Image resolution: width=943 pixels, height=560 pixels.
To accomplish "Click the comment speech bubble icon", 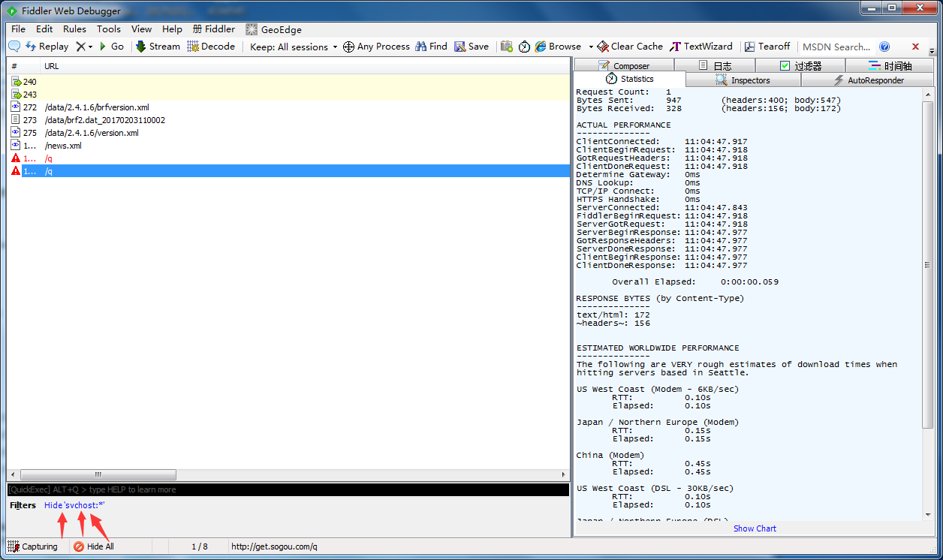I will [x=14, y=47].
